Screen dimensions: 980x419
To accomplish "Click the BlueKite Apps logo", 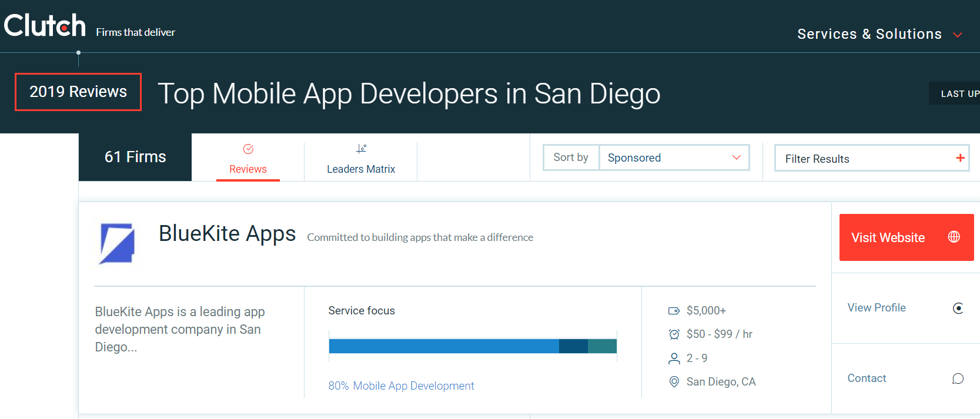I will 117,243.
